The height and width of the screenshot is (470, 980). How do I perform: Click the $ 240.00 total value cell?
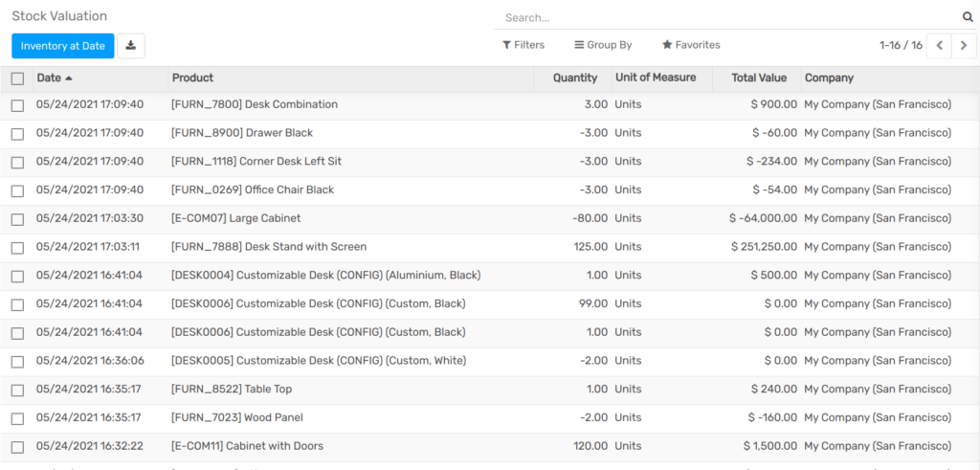tap(773, 389)
